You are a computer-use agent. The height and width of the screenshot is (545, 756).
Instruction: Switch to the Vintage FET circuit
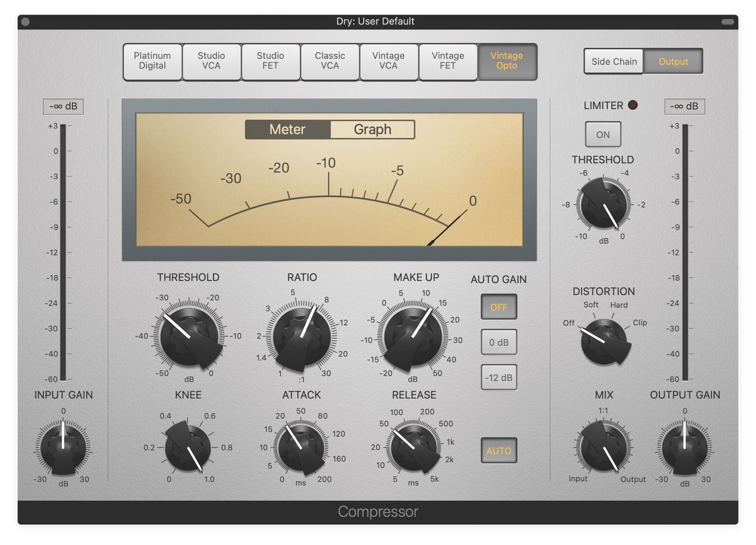(448, 61)
